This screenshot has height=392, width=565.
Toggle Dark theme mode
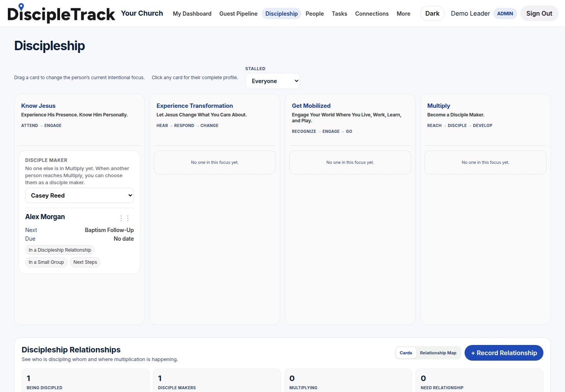click(x=432, y=13)
